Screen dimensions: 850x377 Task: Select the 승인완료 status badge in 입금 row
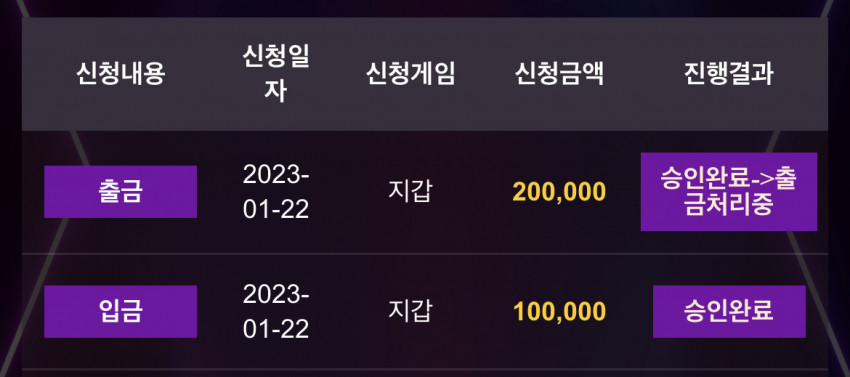point(729,311)
